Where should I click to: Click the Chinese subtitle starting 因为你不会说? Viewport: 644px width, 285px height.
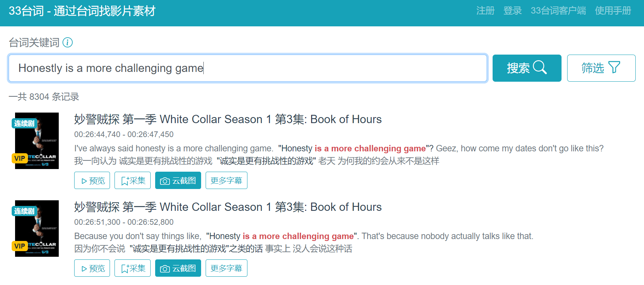coord(213,249)
